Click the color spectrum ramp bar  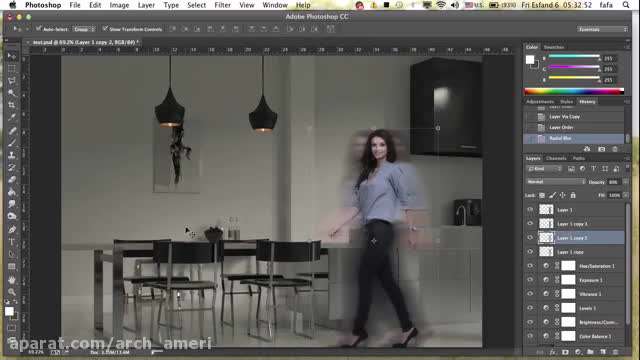pos(574,91)
